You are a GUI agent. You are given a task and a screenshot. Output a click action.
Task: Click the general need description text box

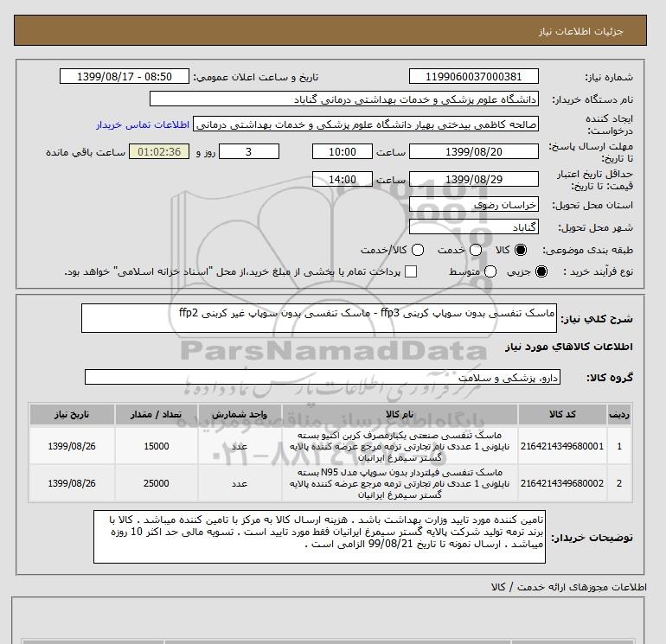tap(318, 318)
